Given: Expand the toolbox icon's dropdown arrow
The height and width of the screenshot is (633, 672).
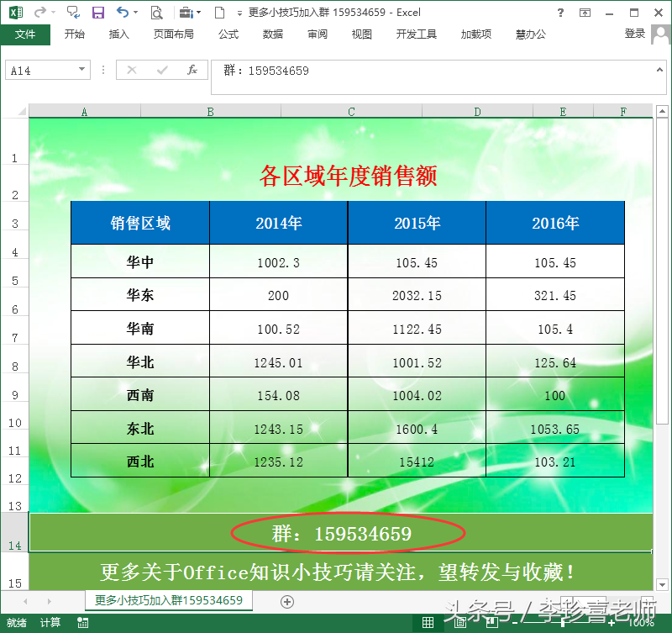Looking at the screenshot, I should pyautogui.click(x=198, y=13).
